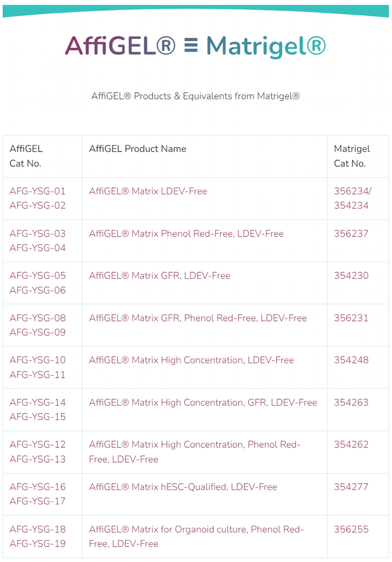This screenshot has height=562, width=392.
Task: Click Matrigel catalog number 356237
Action: tap(351, 233)
